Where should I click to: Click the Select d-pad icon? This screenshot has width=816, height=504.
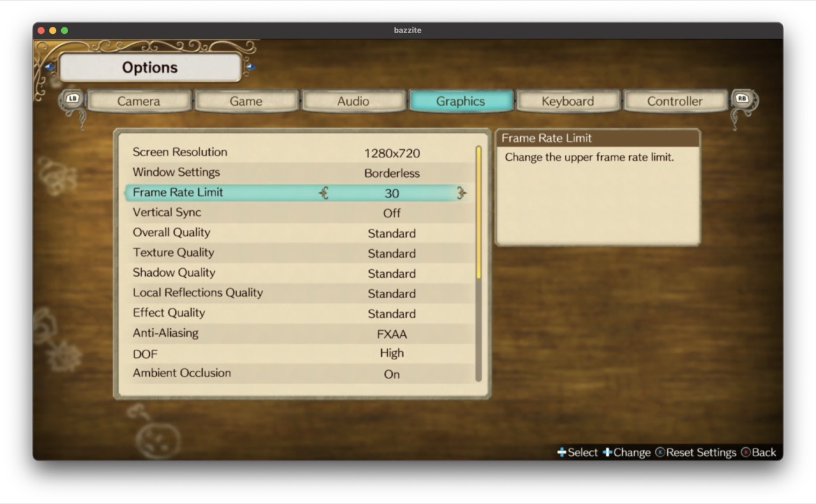click(562, 452)
